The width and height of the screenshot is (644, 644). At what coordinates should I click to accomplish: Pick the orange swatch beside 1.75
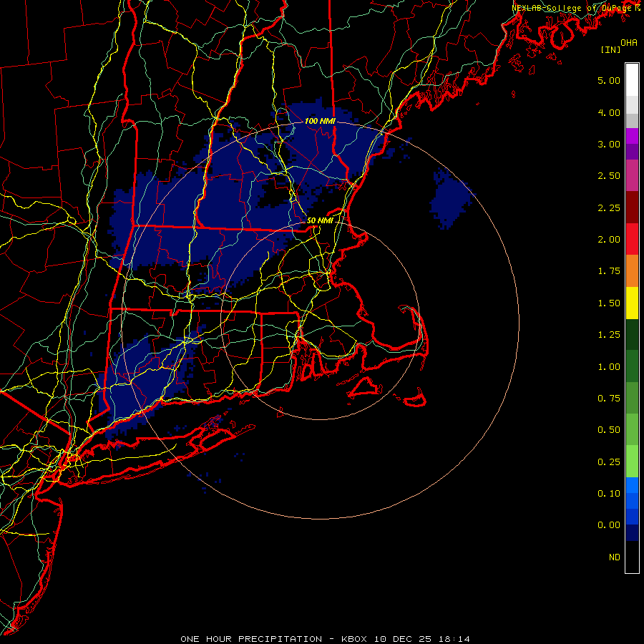click(632, 271)
